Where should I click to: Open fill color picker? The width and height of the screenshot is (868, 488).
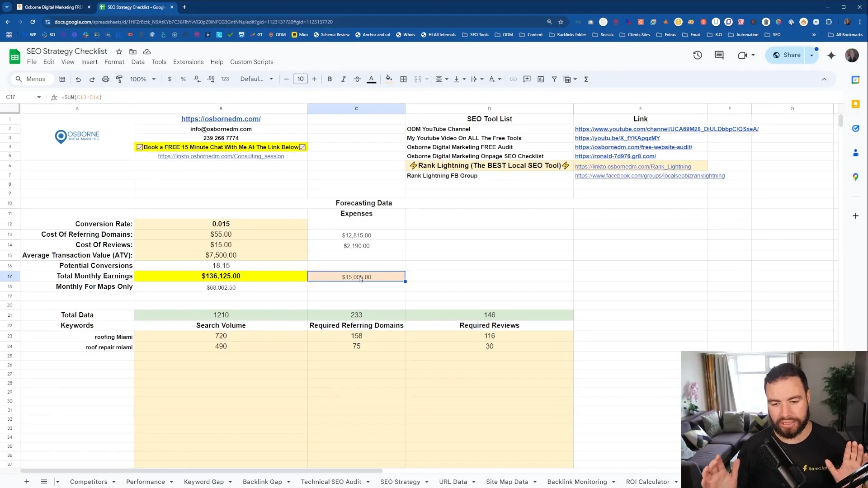[x=389, y=79]
